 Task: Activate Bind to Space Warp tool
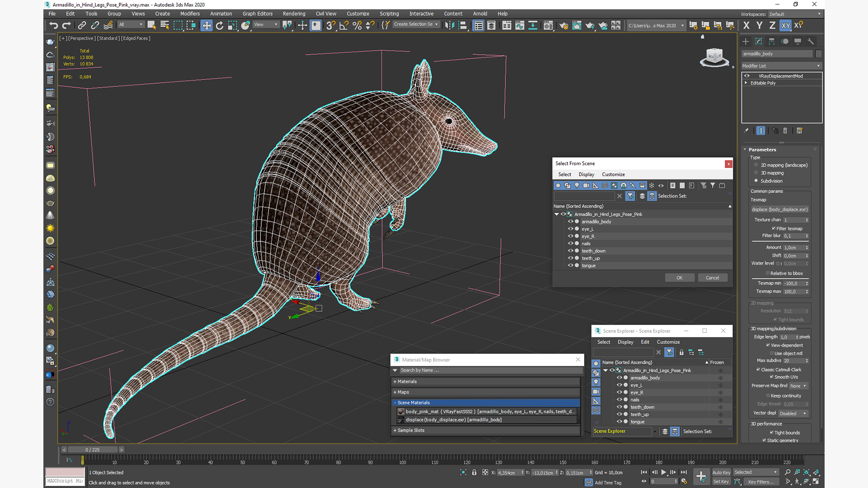tap(108, 25)
